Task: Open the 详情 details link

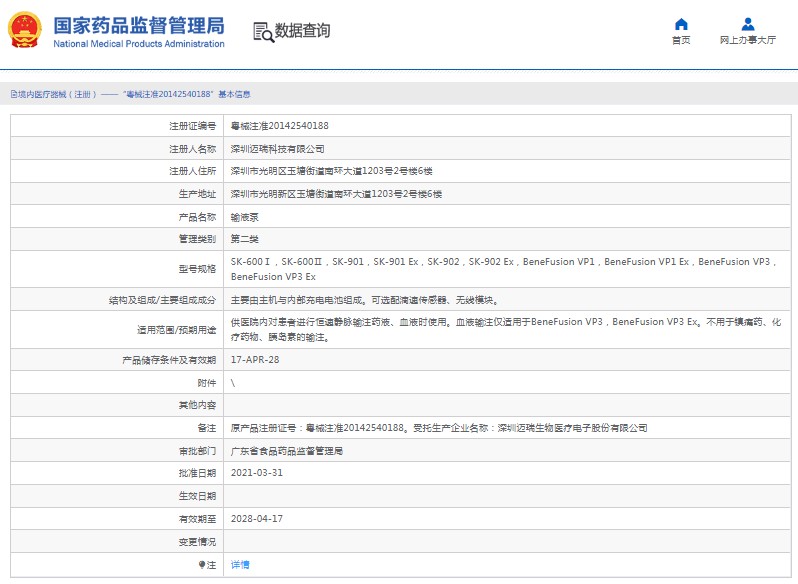Action: pyautogui.click(x=240, y=565)
